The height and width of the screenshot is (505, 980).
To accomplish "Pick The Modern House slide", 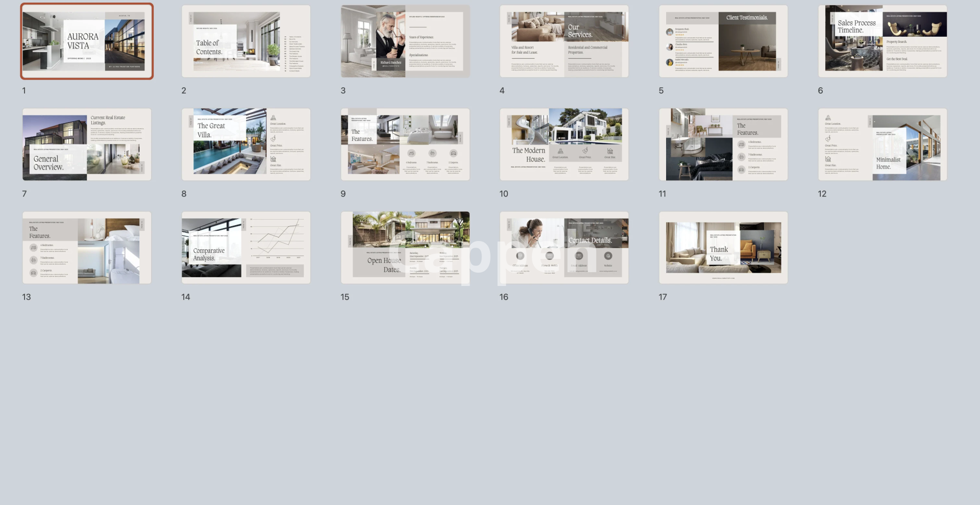I will pos(564,145).
